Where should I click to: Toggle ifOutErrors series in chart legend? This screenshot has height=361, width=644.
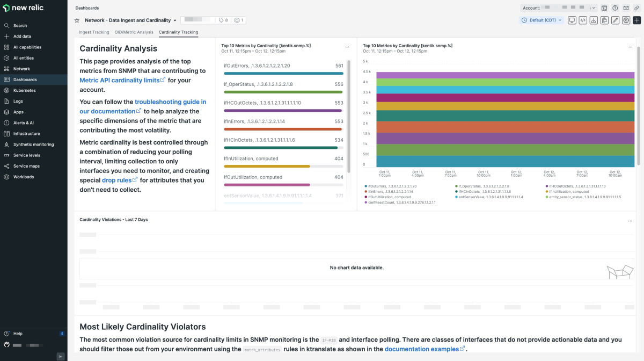[392, 186]
